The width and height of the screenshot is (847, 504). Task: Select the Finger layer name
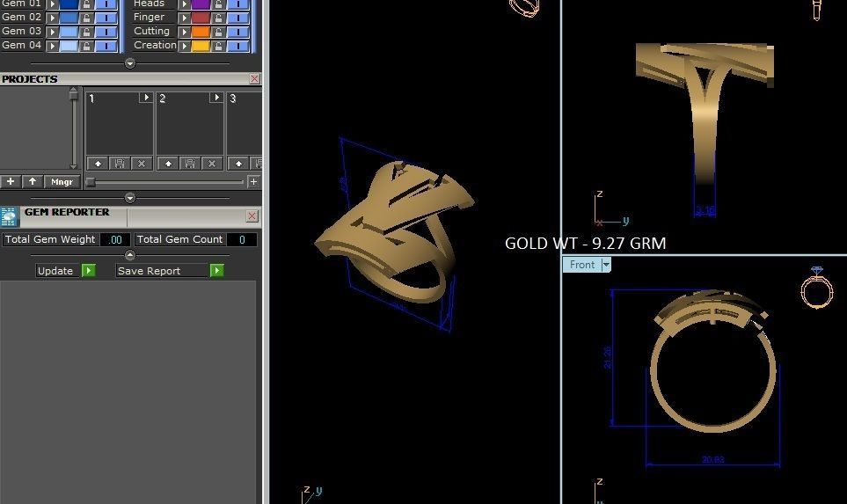[150, 18]
